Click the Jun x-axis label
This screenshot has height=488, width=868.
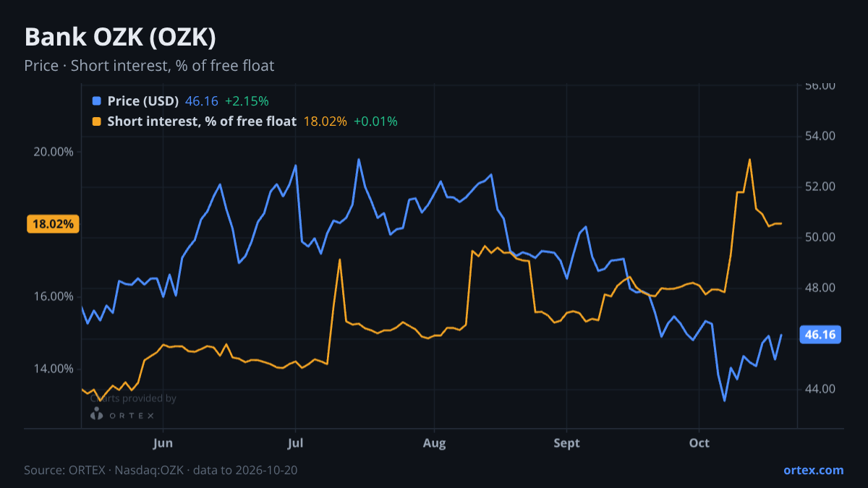click(x=163, y=443)
